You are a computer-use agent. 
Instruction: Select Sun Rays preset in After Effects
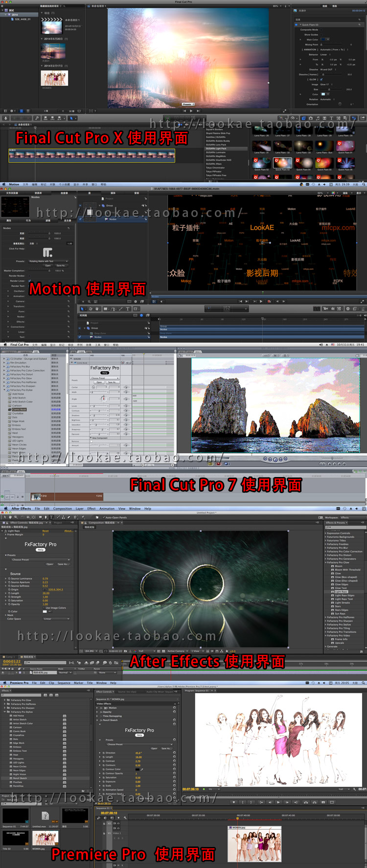point(340,614)
